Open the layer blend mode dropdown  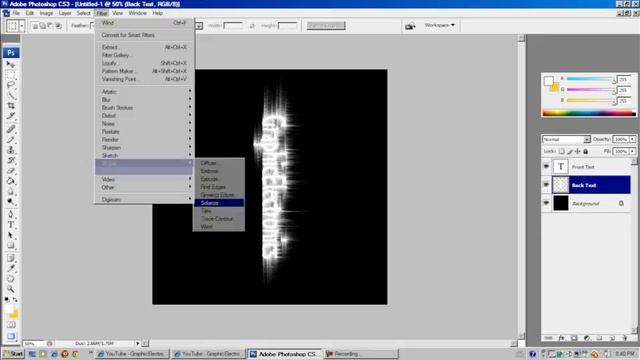566,140
